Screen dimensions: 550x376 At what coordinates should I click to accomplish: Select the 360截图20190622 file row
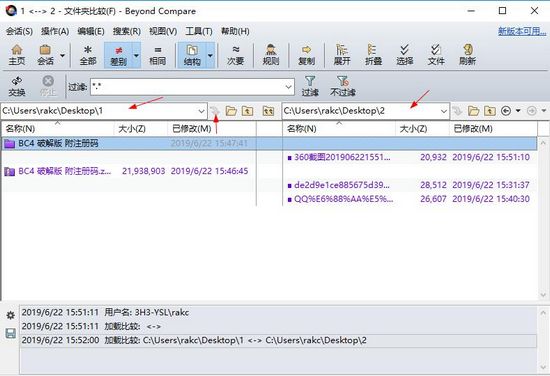click(x=409, y=157)
